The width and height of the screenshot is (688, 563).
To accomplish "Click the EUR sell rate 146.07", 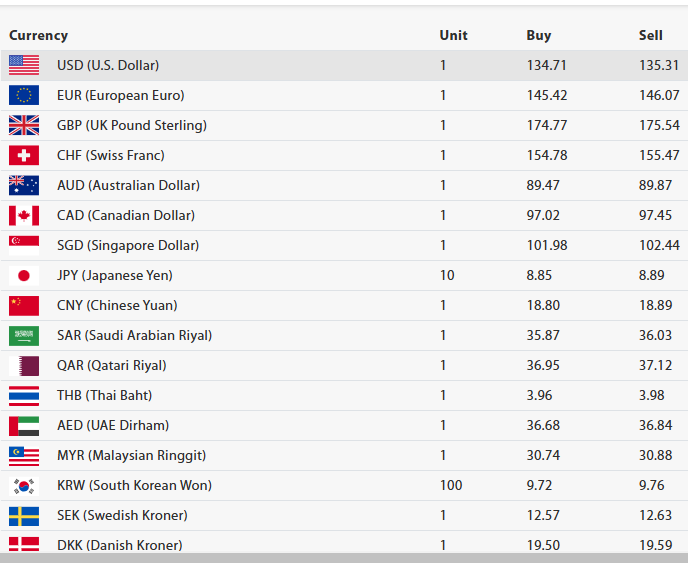I will [x=659, y=95].
